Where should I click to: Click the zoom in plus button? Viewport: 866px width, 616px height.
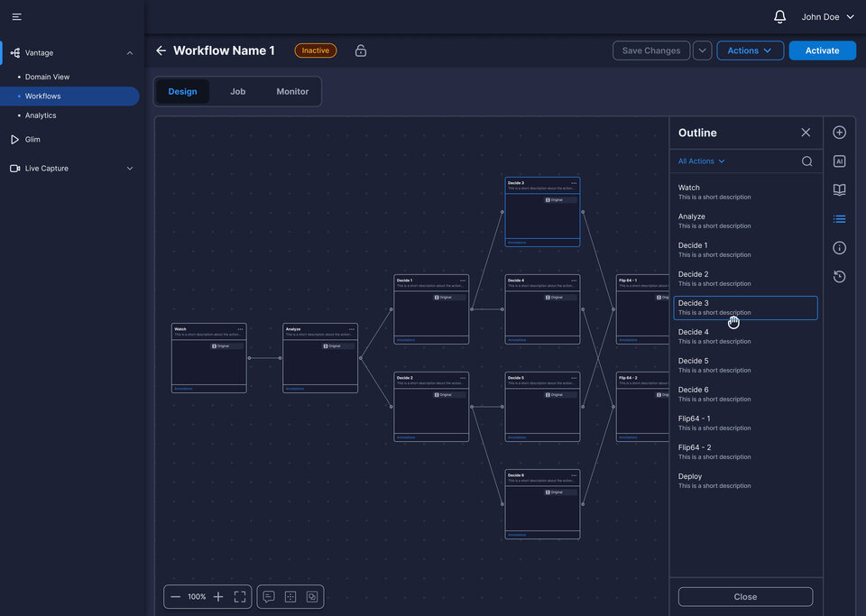click(x=218, y=597)
